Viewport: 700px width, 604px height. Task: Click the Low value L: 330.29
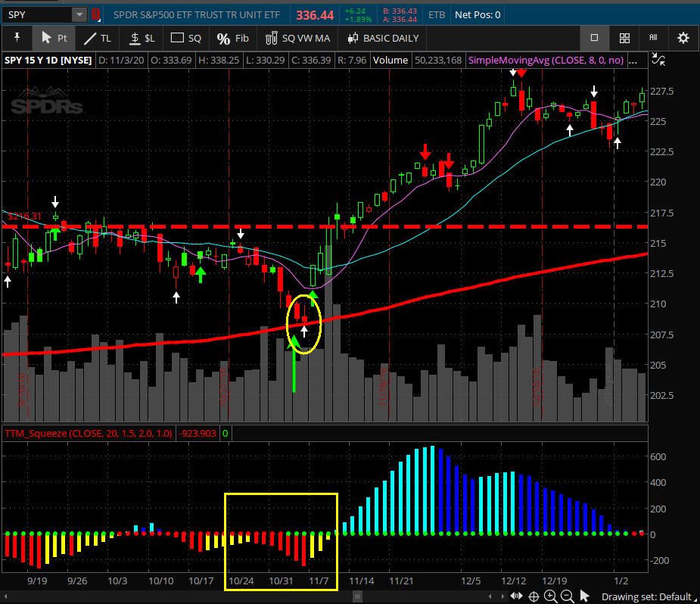click(x=265, y=61)
